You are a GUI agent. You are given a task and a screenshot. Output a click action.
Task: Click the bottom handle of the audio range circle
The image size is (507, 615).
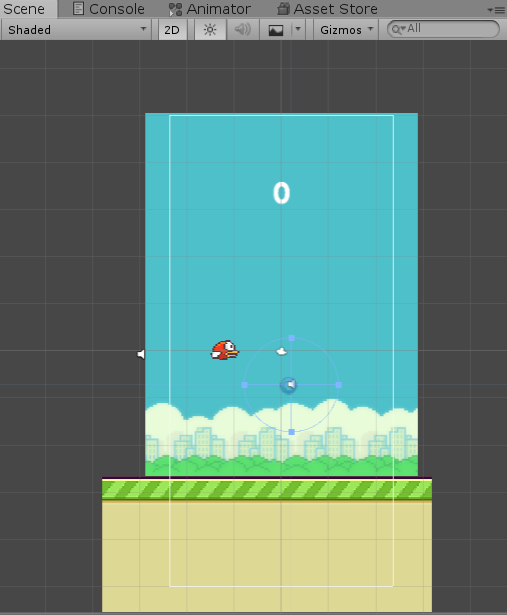click(291, 432)
